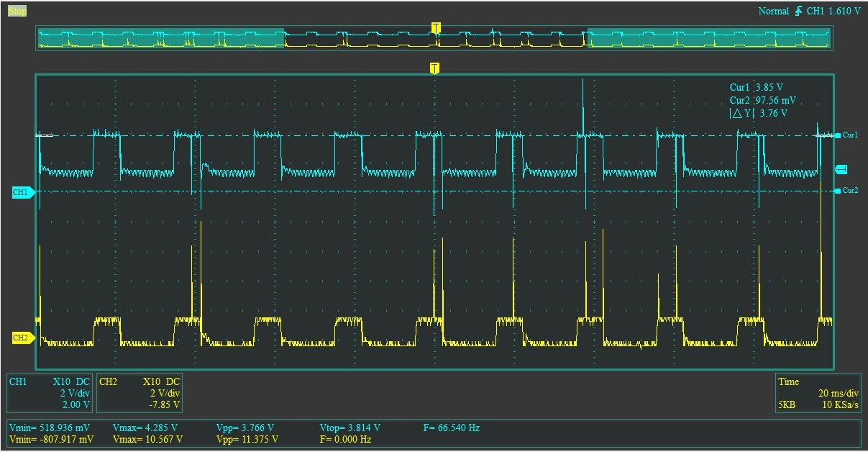The image size is (868, 452).
Task: Click the Normal trigger mode label
Action: click(x=774, y=12)
